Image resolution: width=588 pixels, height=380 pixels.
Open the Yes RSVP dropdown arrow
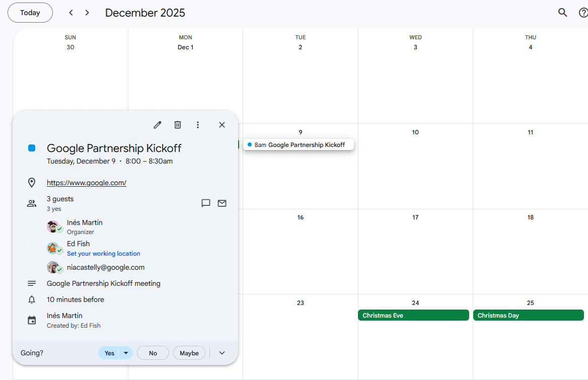click(x=126, y=353)
